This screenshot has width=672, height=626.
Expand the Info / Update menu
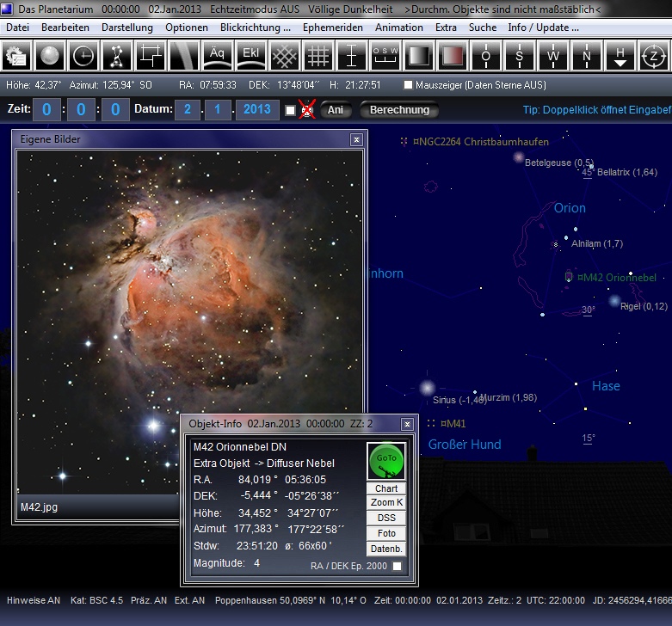(x=543, y=28)
